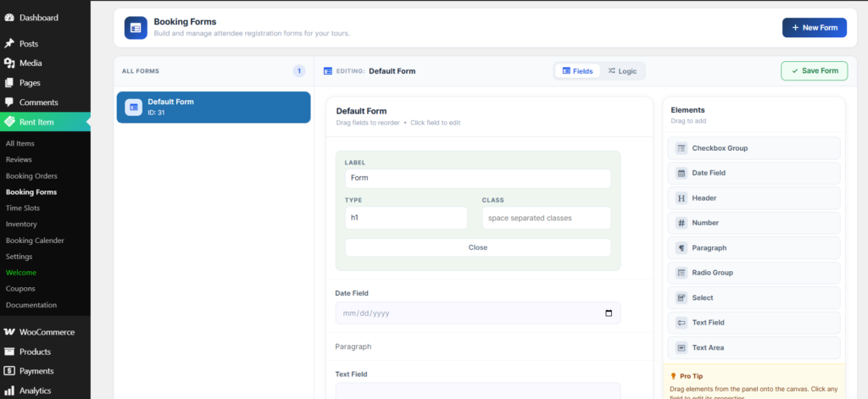Viewport: 868px width, 399px height.
Task: Click the forms count badge 1
Action: (299, 71)
